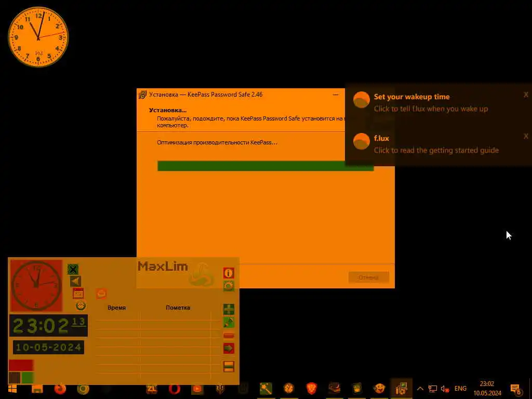This screenshot has width=532, height=399.
Task: Click the striped bars icon at MaxLim bottom right
Action: [229, 366]
